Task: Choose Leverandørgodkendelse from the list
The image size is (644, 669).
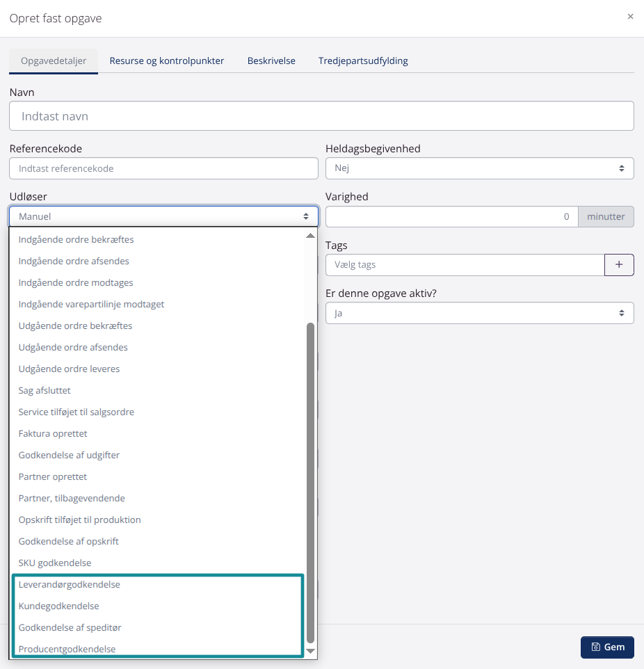Action: [70, 585]
